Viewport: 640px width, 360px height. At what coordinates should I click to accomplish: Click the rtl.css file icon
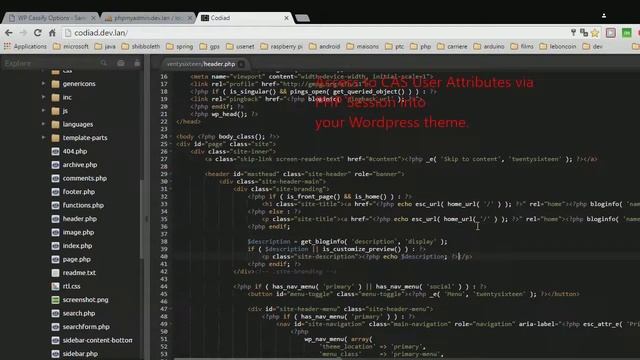coord(56,286)
